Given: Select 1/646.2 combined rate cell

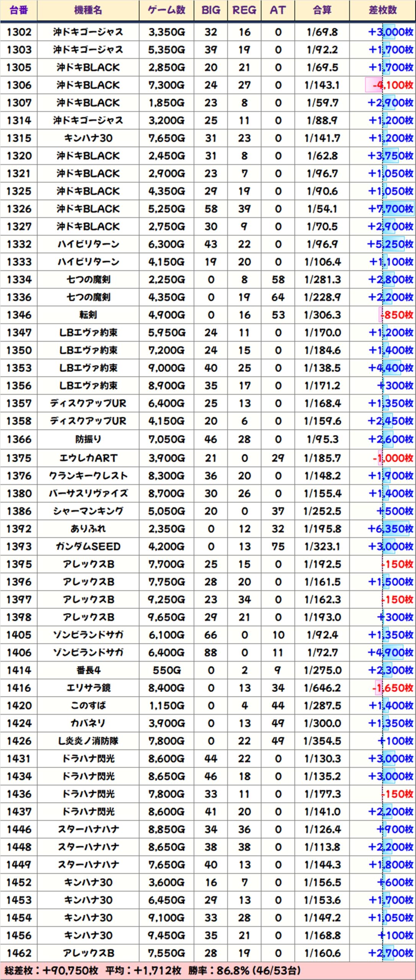Looking at the screenshot, I should click(322, 688).
